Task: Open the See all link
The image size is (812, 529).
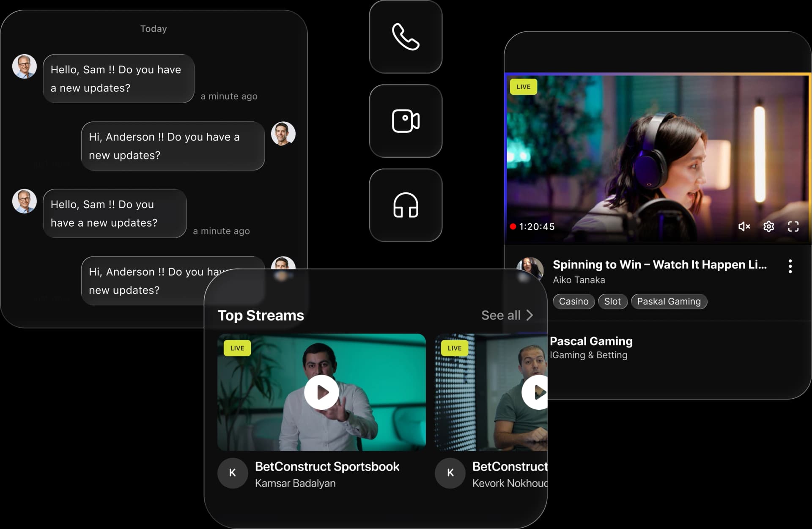Action: pos(501,315)
